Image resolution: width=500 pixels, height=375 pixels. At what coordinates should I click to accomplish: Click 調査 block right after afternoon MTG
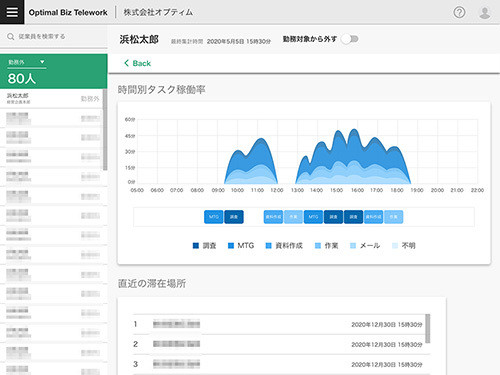click(x=333, y=217)
